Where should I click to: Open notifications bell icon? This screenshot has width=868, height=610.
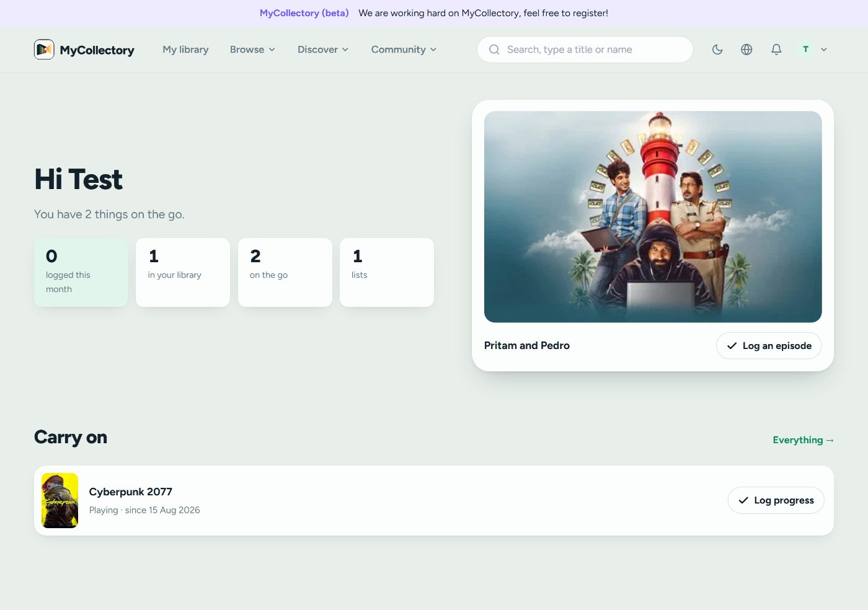[776, 50]
